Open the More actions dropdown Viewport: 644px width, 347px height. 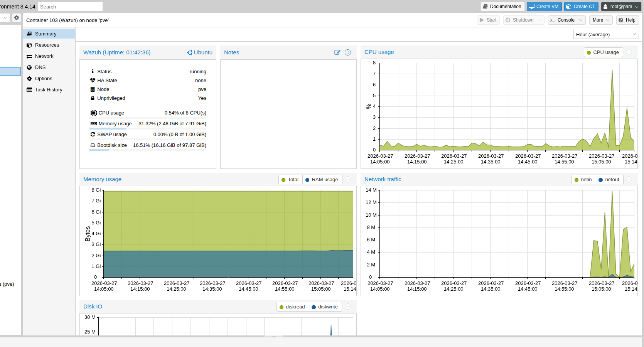point(601,20)
